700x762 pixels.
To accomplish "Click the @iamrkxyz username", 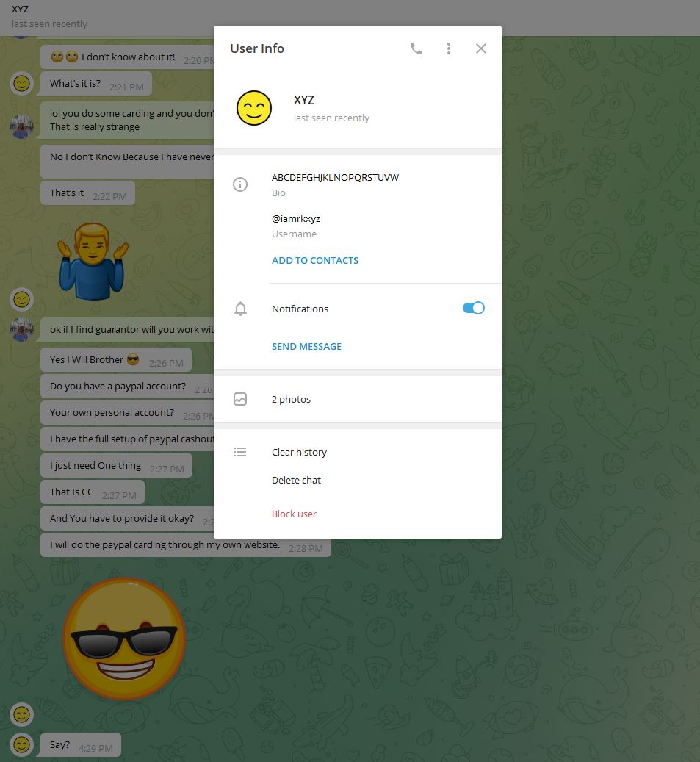I will (296, 218).
